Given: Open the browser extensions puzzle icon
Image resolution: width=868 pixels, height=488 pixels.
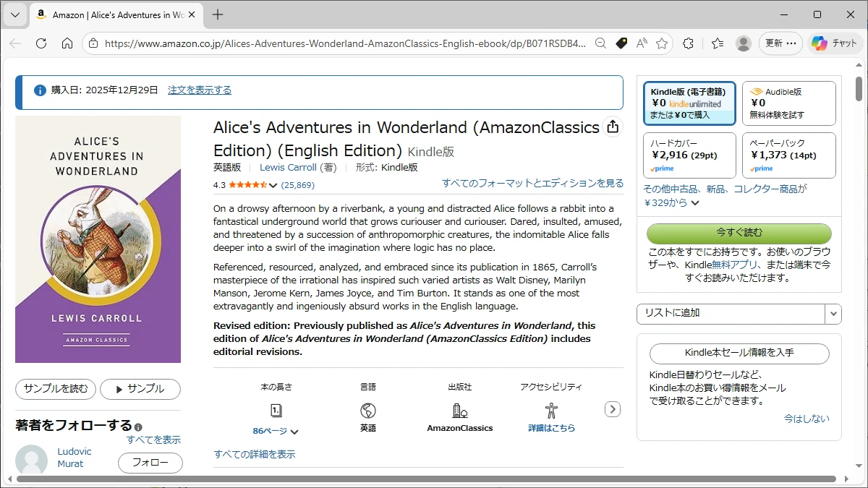Looking at the screenshot, I should [688, 43].
